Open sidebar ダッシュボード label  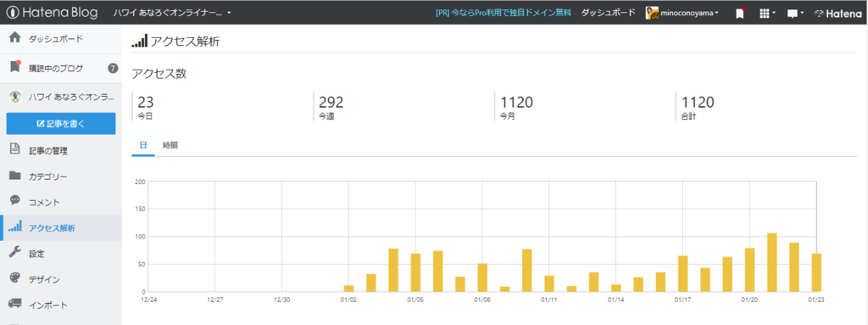(56, 39)
